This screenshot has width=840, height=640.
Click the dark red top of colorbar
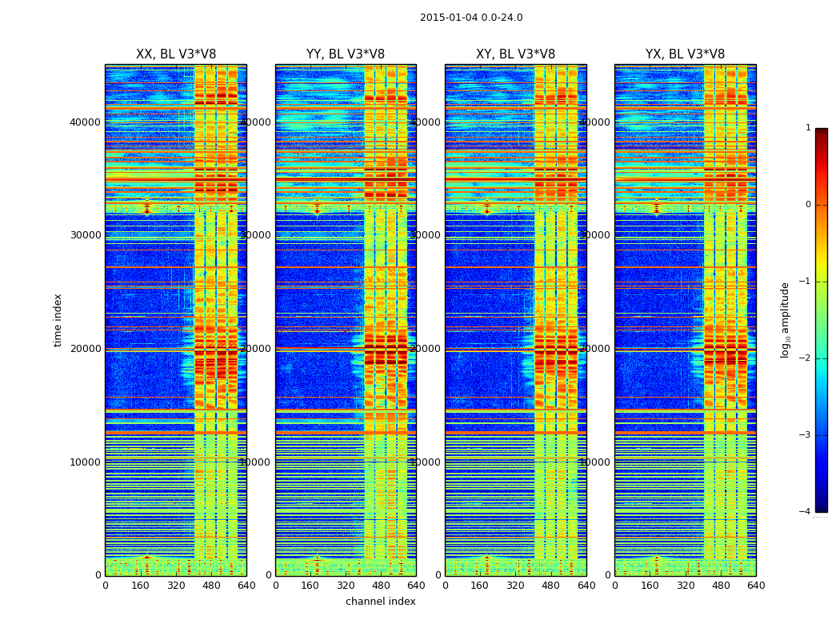(822, 132)
